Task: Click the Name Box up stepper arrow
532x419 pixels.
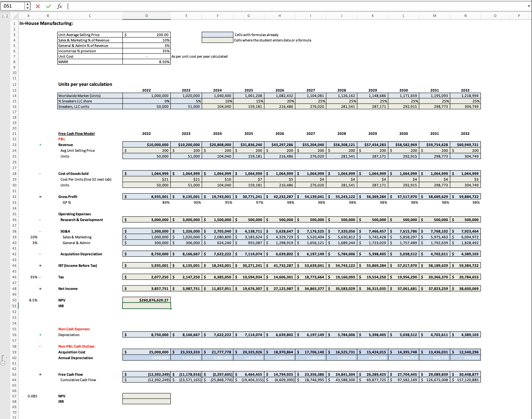Action: (x=28, y=4)
